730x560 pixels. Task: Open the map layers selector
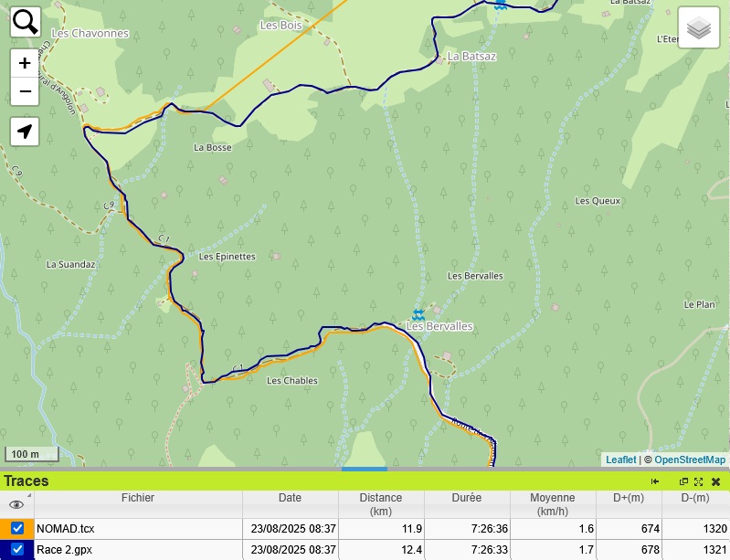(699, 28)
